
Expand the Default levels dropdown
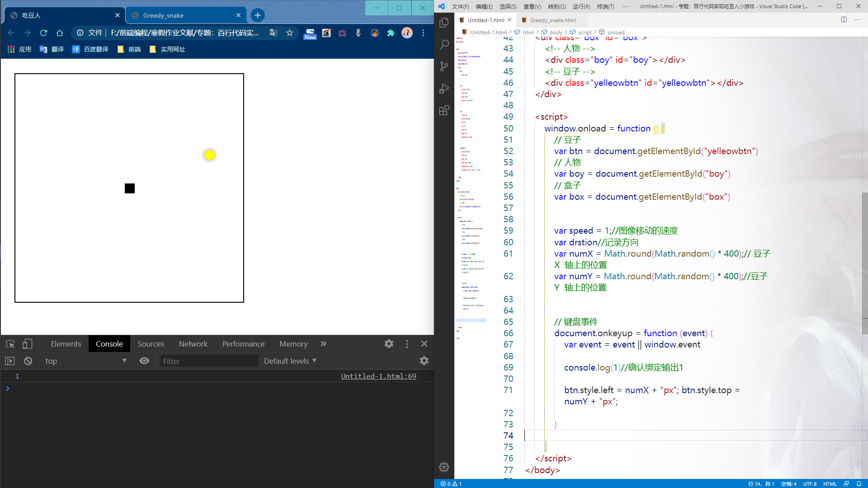[x=290, y=361]
